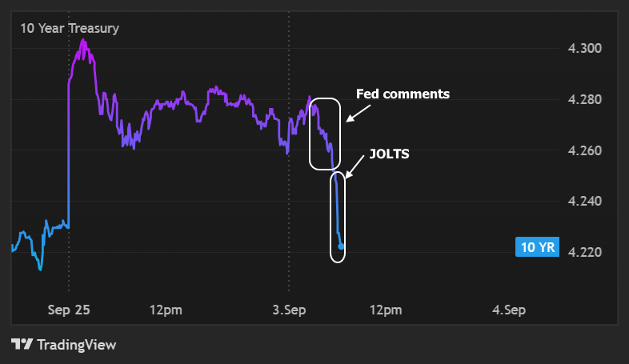Select the JOLTS annotation label
Viewport: 629px width, 364px height.
tap(389, 154)
